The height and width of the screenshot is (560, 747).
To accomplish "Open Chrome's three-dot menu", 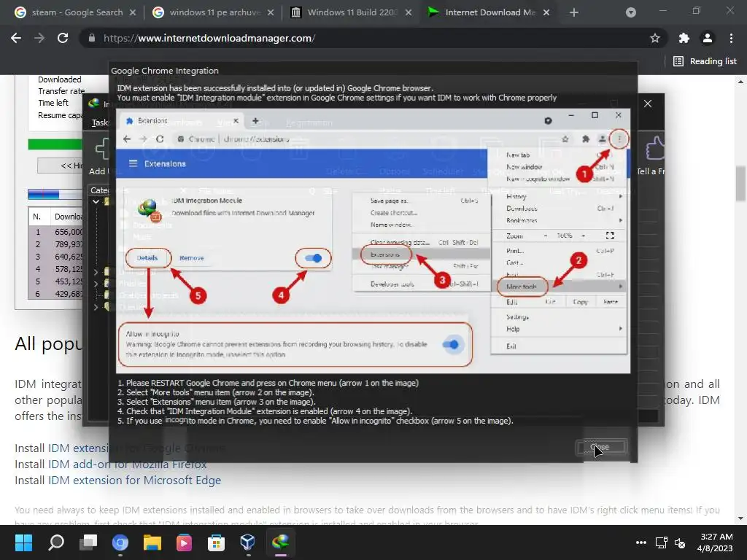I will 731,38.
